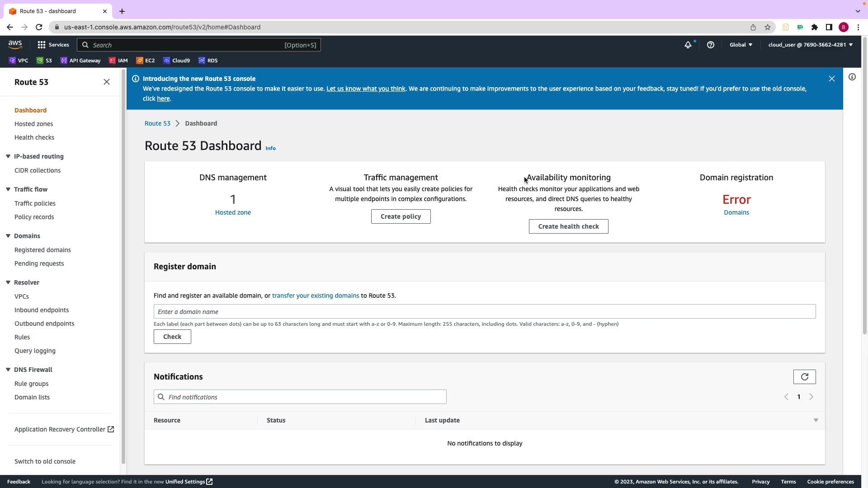
Task: Open the S3 bookmark shortcut
Action: [44, 61]
